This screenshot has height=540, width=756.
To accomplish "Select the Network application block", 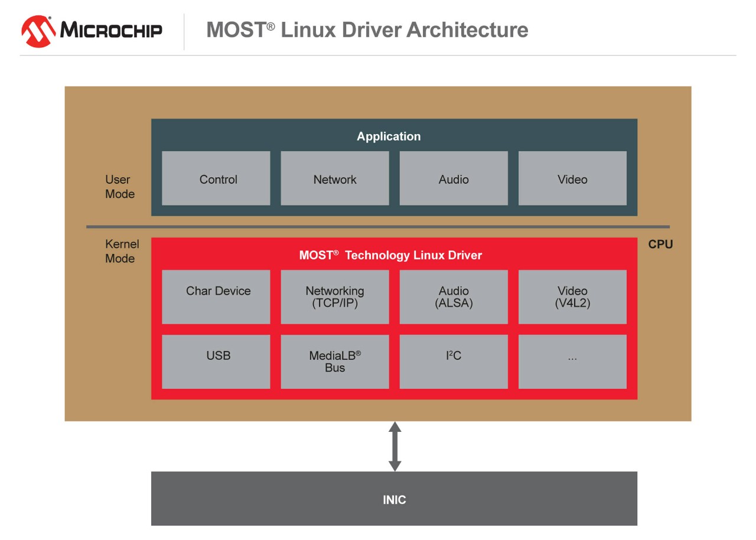I will coord(335,178).
